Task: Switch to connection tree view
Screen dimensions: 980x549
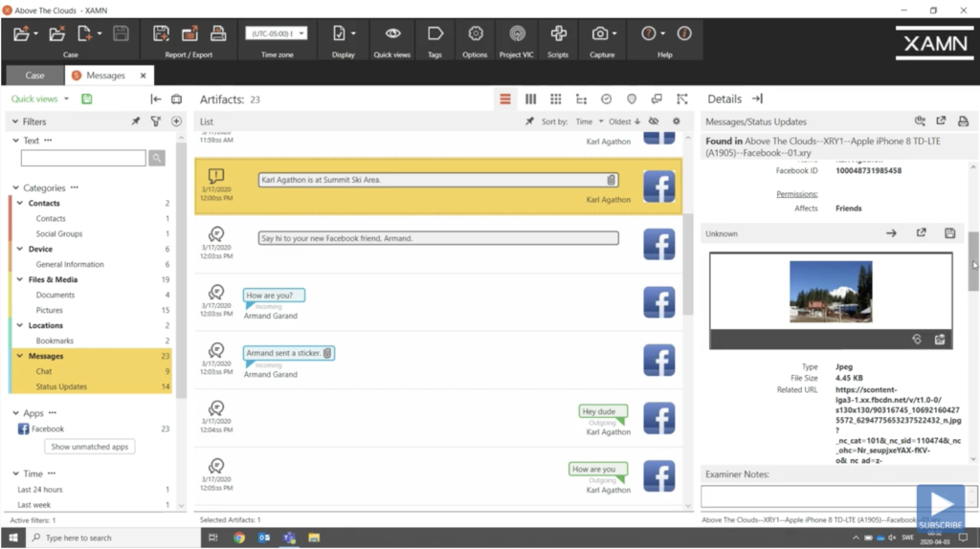Action: 581,99
